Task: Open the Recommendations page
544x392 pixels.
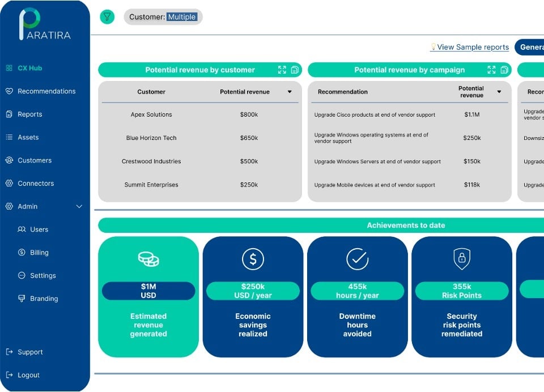Action: tap(46, 91)
